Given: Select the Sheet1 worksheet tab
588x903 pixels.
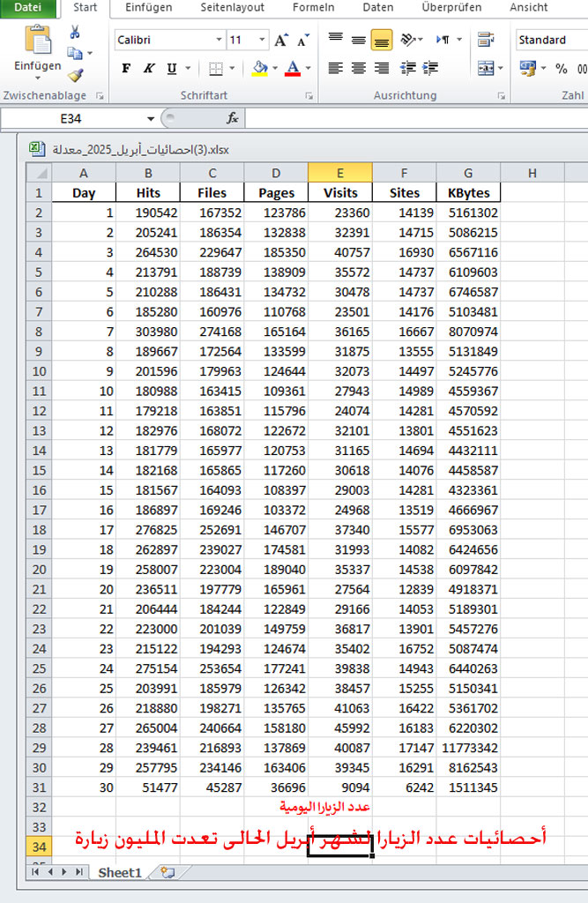Looking at the screenshot, I should tap(119, 872).
